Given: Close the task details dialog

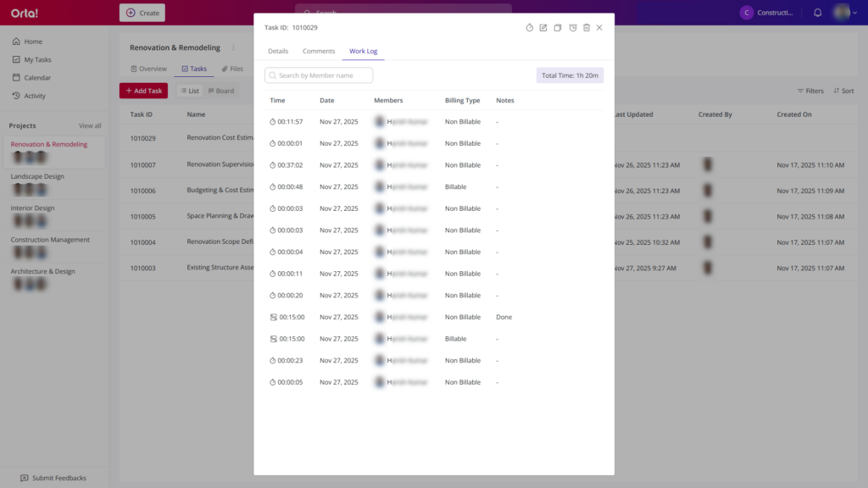Looking at the screenshot, I should point(599,28).
